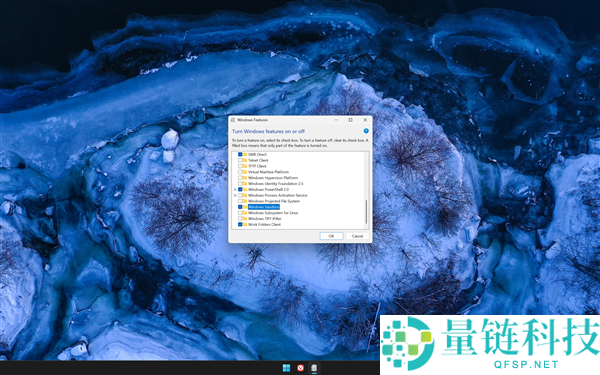
Task: Click the features list vertical scrollbar thumb
Action: (x=366, y=212)
